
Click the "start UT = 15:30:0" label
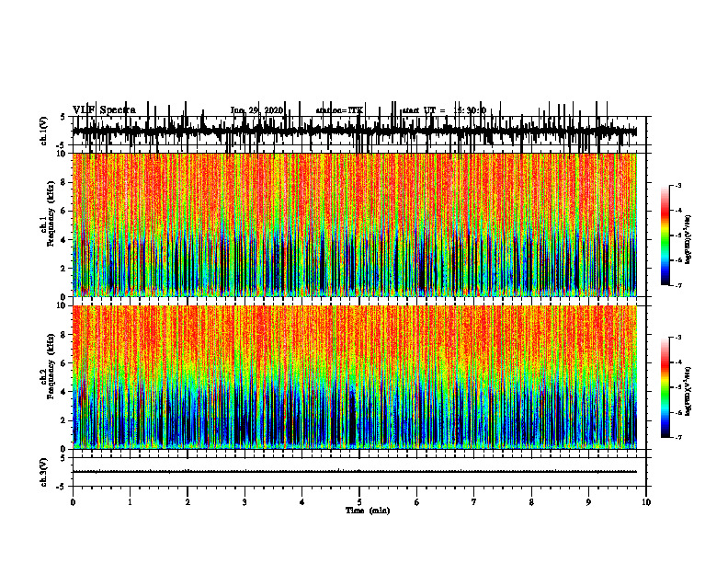444,110
